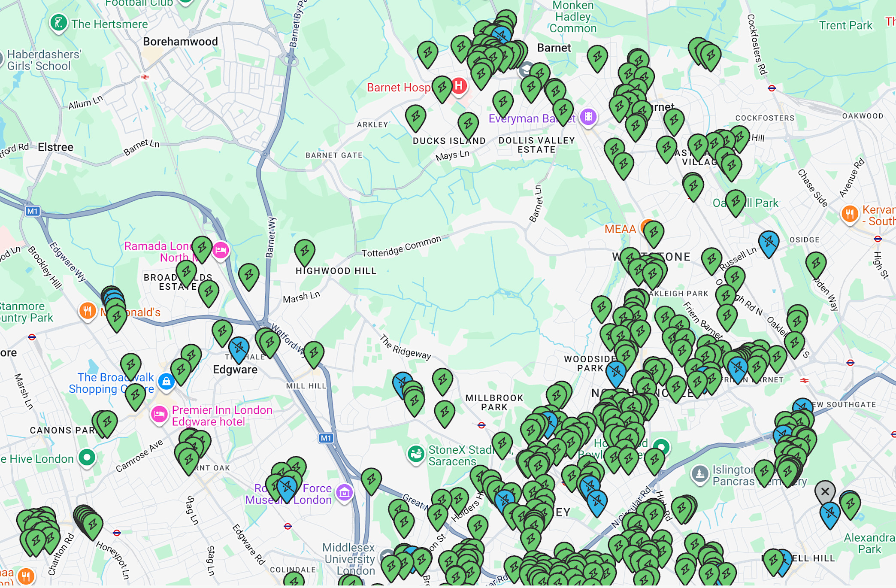Viewport: 896px width, 588px height.
Task: Click the Kervan orange restaurant icon
Action: pyautogui.click(x=849, y=213)
